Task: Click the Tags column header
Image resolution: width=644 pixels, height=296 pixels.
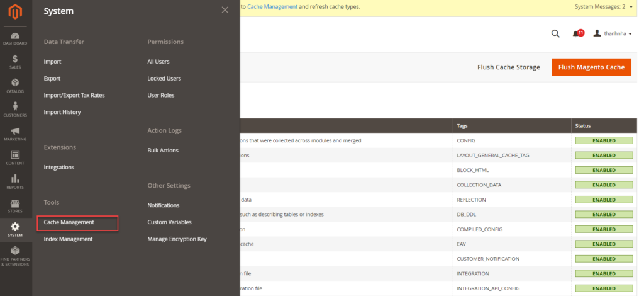Action: [x=512, y=126]
